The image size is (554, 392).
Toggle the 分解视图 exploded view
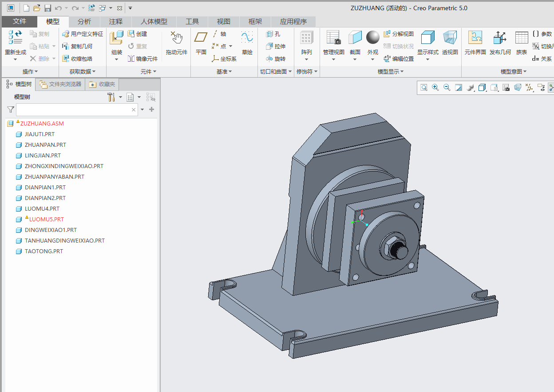click(398, 34)
